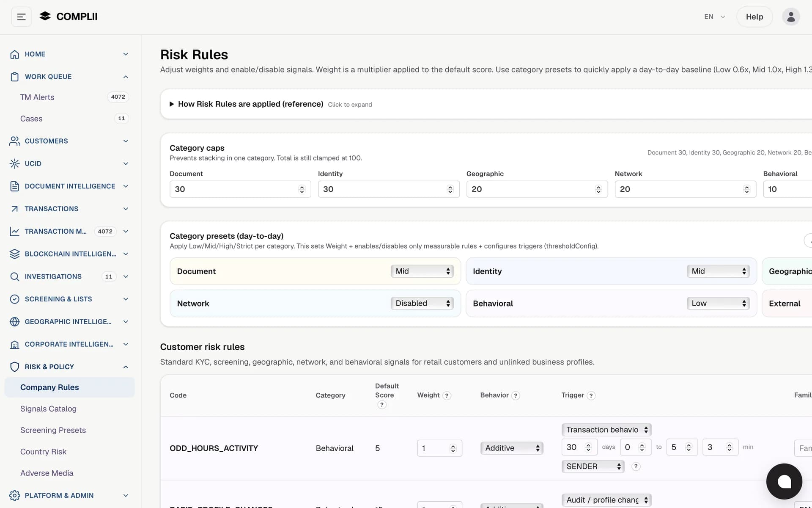Click the Identity cap stepper arrows

(x=450, y=189)
